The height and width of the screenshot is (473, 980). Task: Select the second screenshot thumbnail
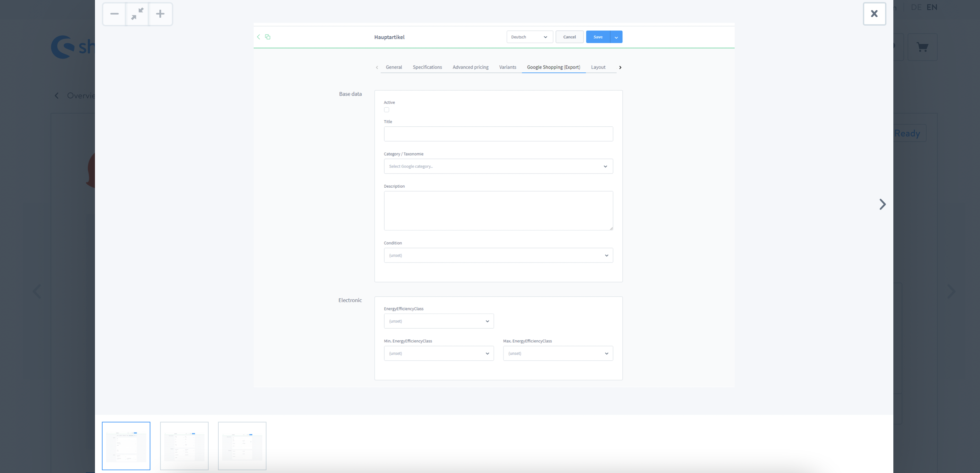click(184, 446)
